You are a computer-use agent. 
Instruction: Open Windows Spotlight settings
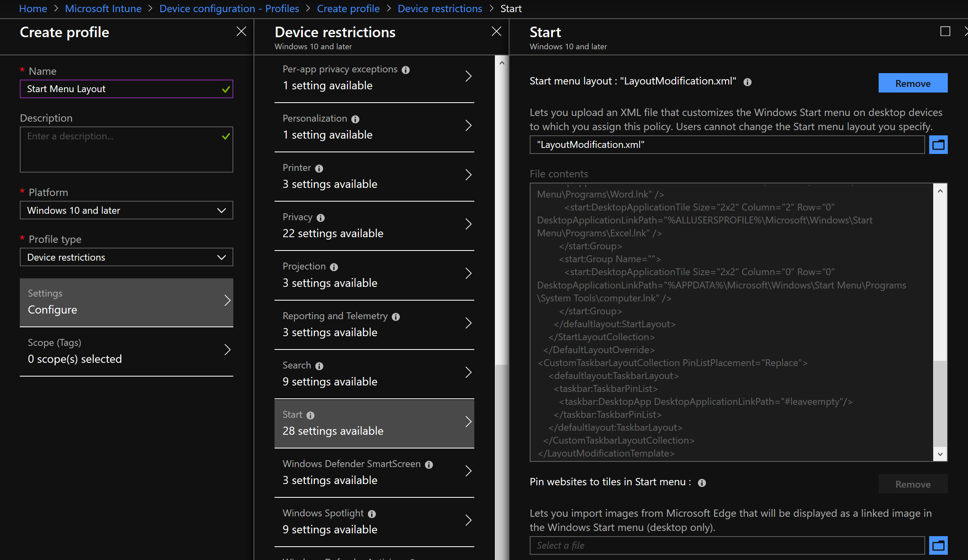coord(374,522)
